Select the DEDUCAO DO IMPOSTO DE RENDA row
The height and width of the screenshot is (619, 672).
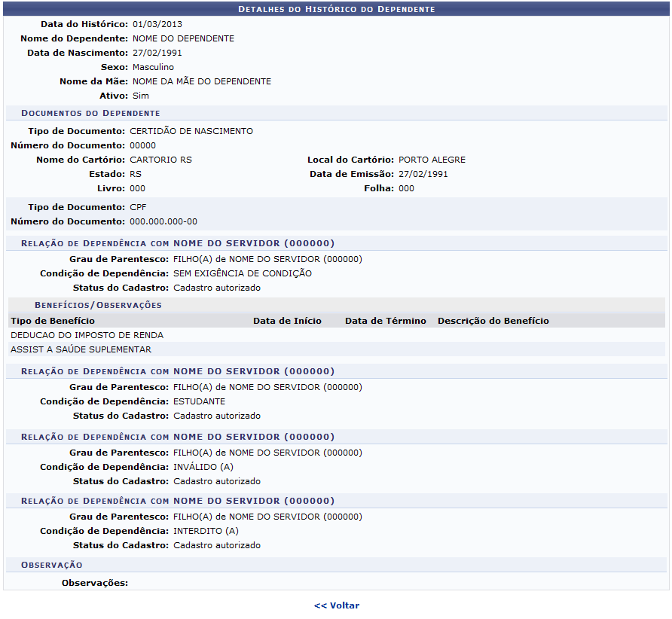pos(87,335)
